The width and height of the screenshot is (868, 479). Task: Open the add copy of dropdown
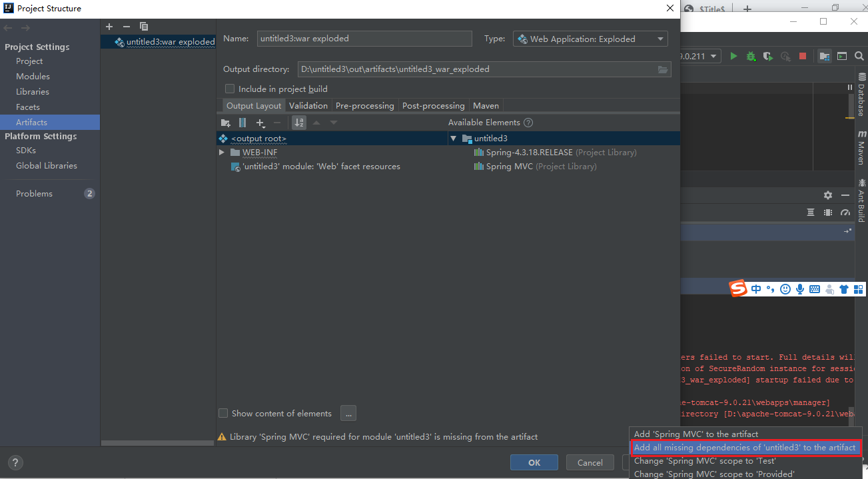point(260,123)
